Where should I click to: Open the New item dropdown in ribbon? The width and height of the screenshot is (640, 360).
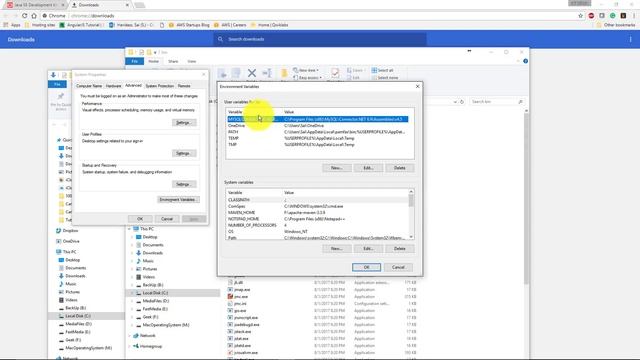click(306, 70)
